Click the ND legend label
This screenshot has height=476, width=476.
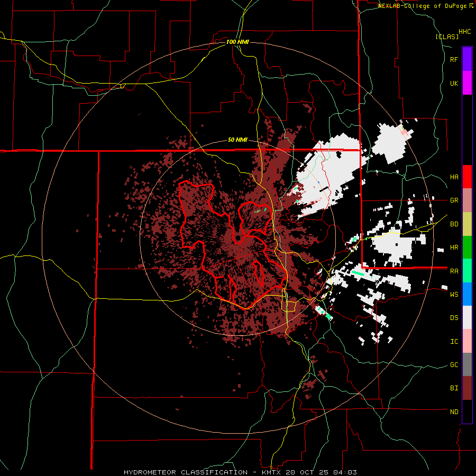click(454, 411)
